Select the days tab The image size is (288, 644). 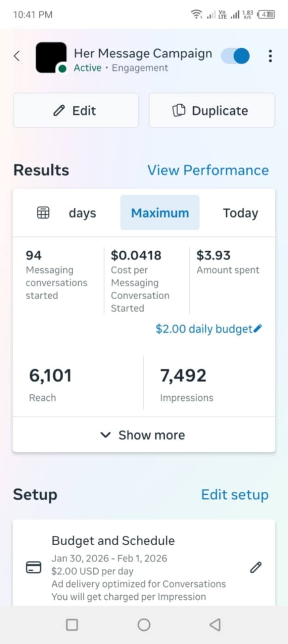82,213
